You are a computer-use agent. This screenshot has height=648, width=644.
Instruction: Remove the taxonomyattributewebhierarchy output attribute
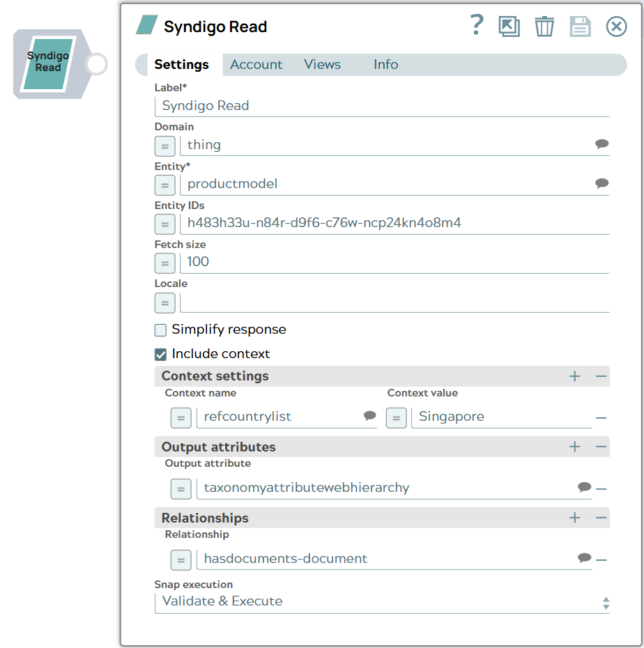point(601,488)
